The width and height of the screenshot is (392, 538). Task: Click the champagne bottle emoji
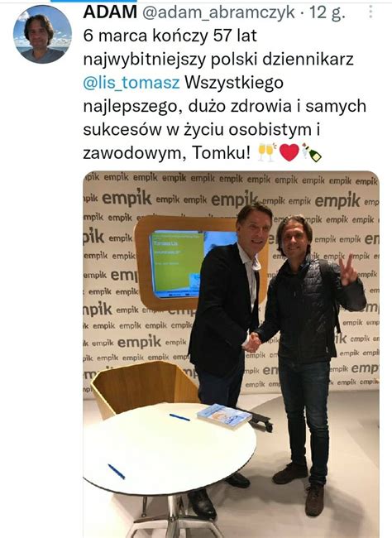[312, 152]
